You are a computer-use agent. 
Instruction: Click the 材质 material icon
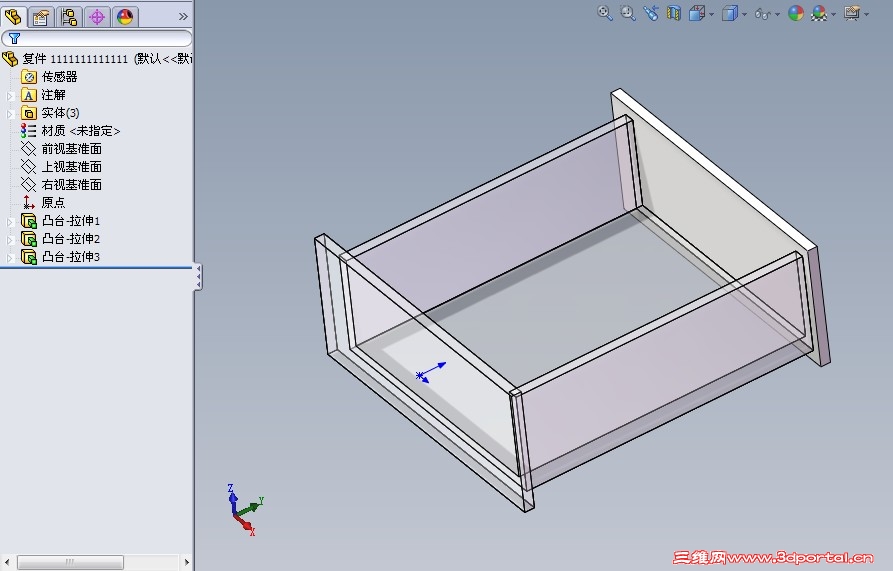pos(28,131)
